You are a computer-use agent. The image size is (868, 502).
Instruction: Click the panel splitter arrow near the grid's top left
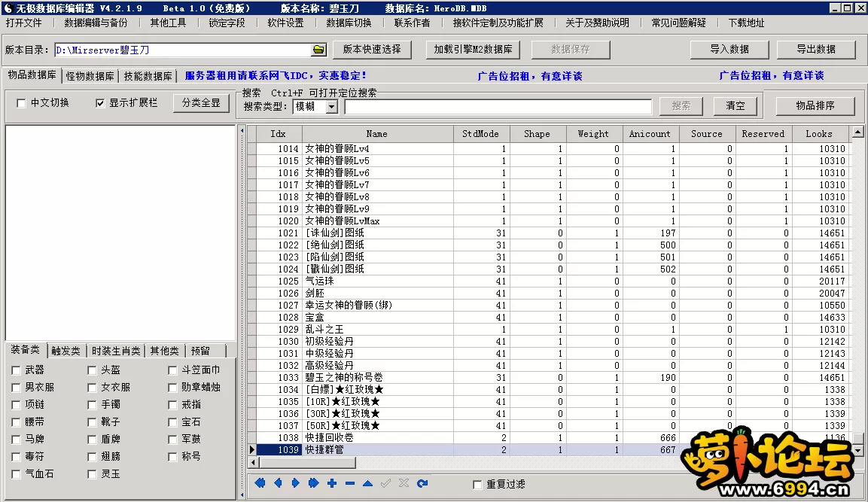coord(242,131)
